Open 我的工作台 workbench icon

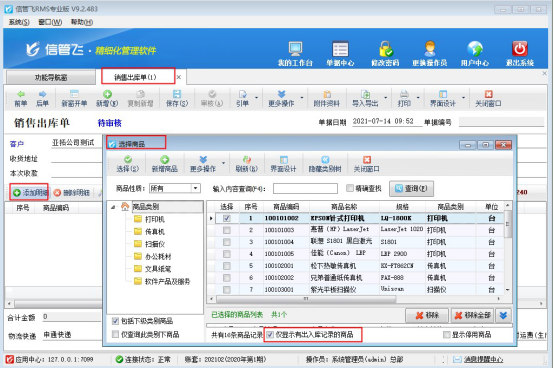point(295,49)
